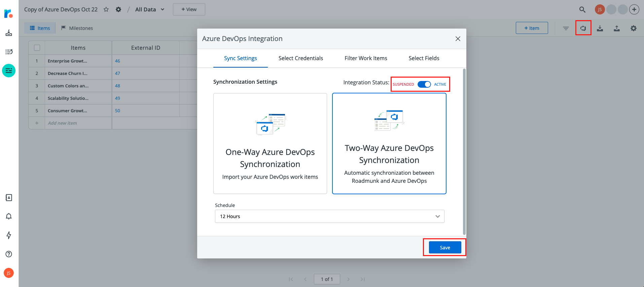The image size is (644, 287).
Task: Switch to Select Credentials tab
Action: point(301,58)
